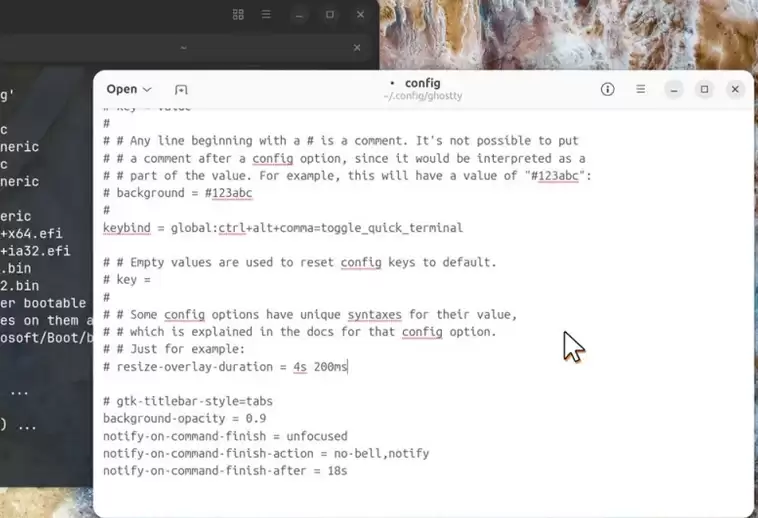Maximize the terminal window
Screen dimensions: 758x518
coord(330,15)
